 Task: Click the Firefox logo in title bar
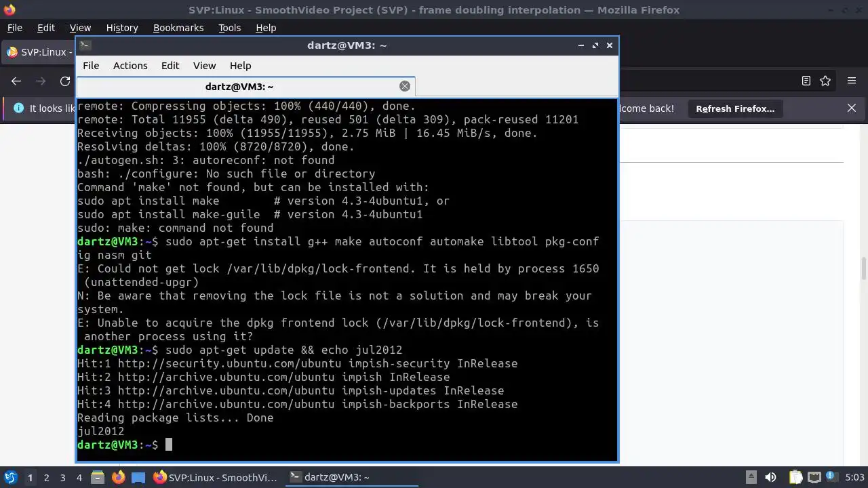(9, 9)
